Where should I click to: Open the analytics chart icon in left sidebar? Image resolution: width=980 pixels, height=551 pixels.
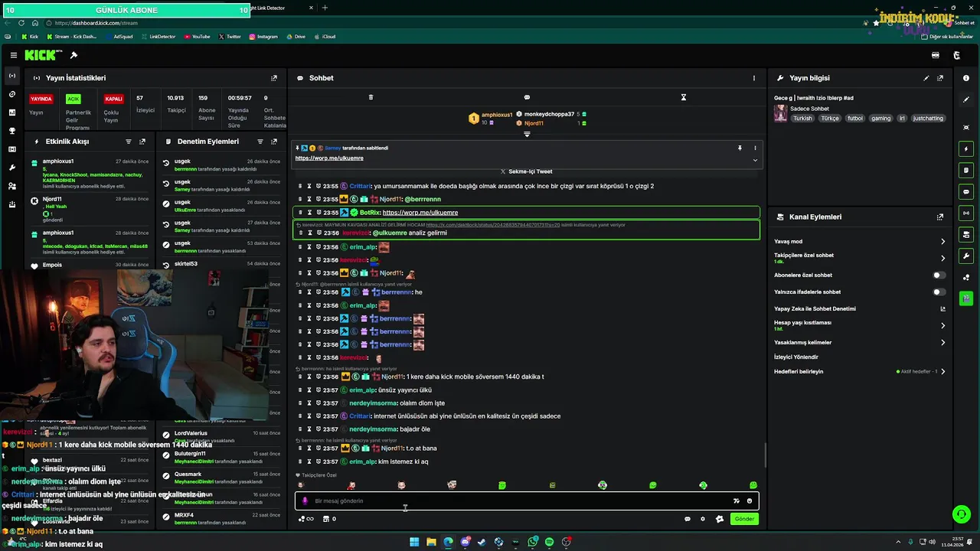[11, 112]
